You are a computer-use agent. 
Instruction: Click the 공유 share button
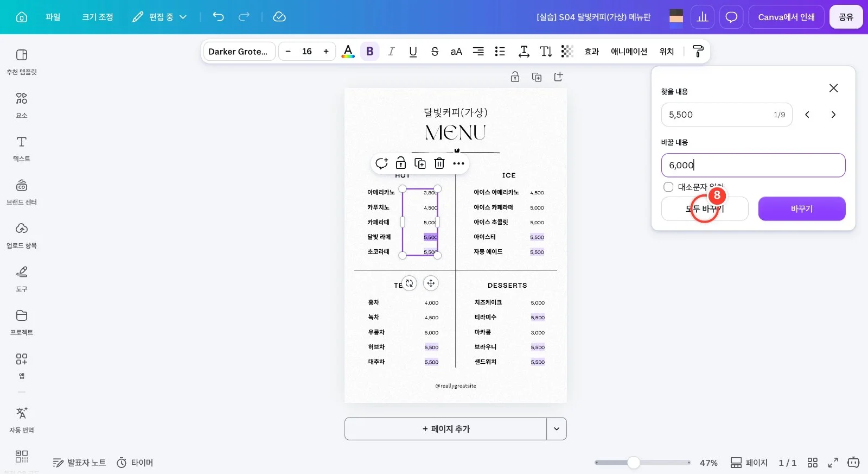(x=846, y=17)
